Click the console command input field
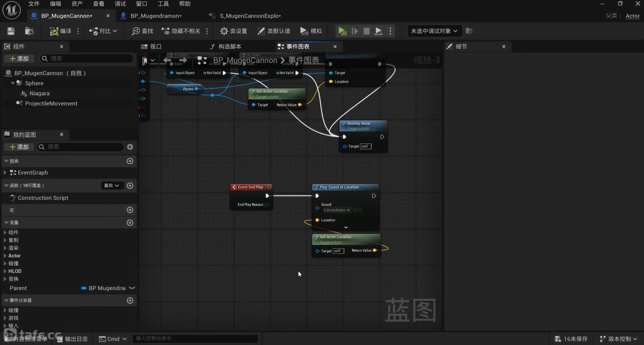The width and height of the screenshot is (644, 345). (x=195, y=339)
